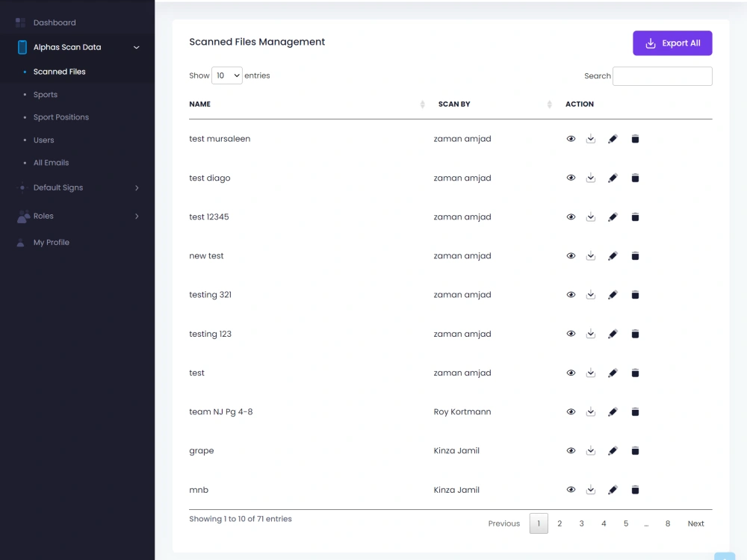Edit the mnb entry

click(x=613, y=490)
